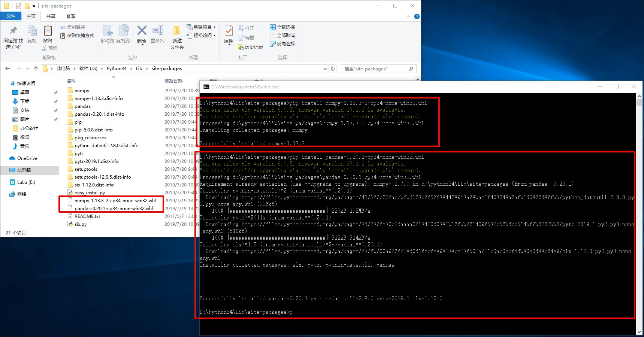Switch to the 查看 (View) tab

[x=70, y=16]
